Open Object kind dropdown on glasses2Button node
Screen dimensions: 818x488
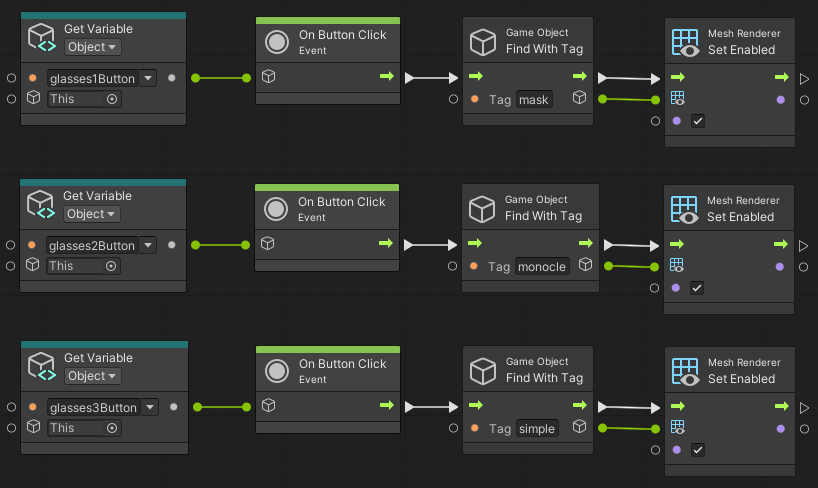point(91,214)
